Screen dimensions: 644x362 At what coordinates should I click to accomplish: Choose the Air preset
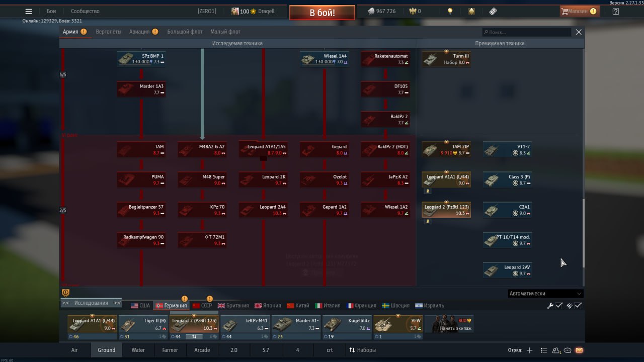tap(74, 350)
